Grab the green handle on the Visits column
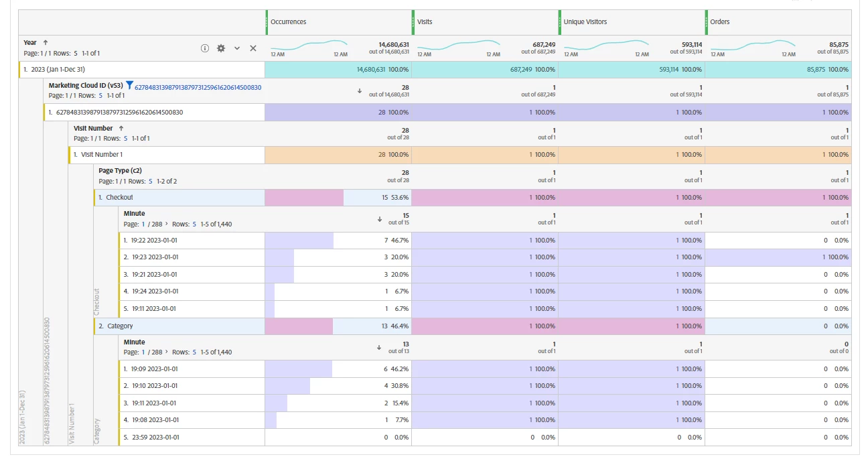Image resolution: width=868 pixels, height=461 pixels. (x=413, y=22)
